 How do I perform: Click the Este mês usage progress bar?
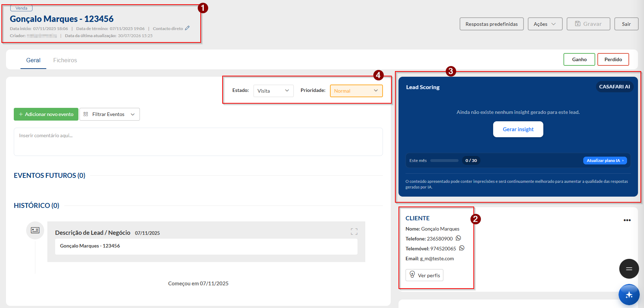(444, 161)
